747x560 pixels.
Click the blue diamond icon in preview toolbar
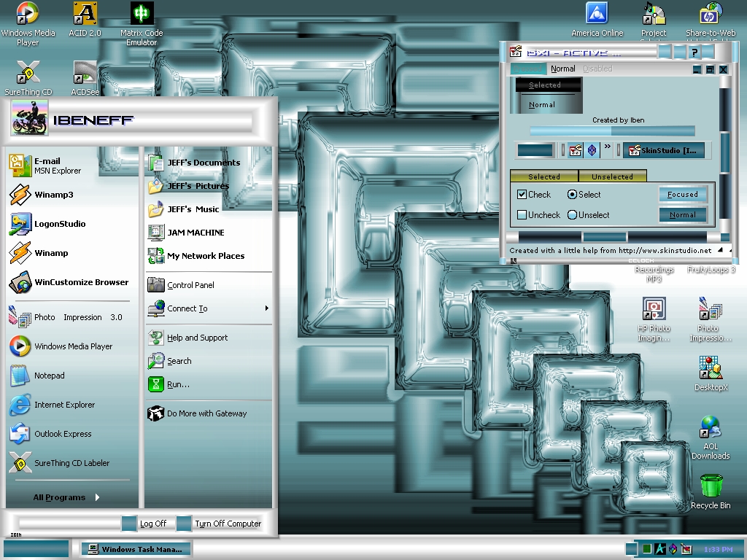pyautogui.click(x=592, y=150)
